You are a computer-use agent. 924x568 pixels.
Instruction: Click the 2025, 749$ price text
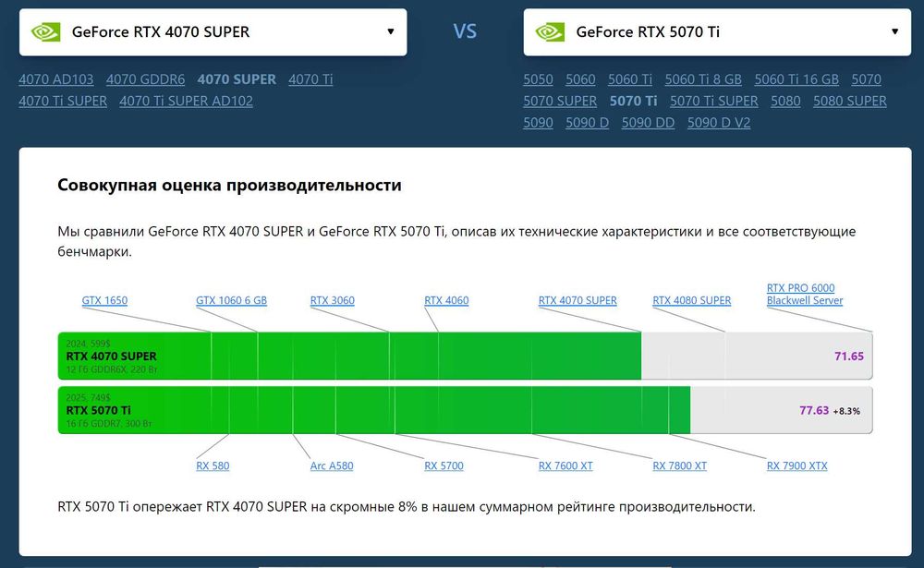[88, 398]
